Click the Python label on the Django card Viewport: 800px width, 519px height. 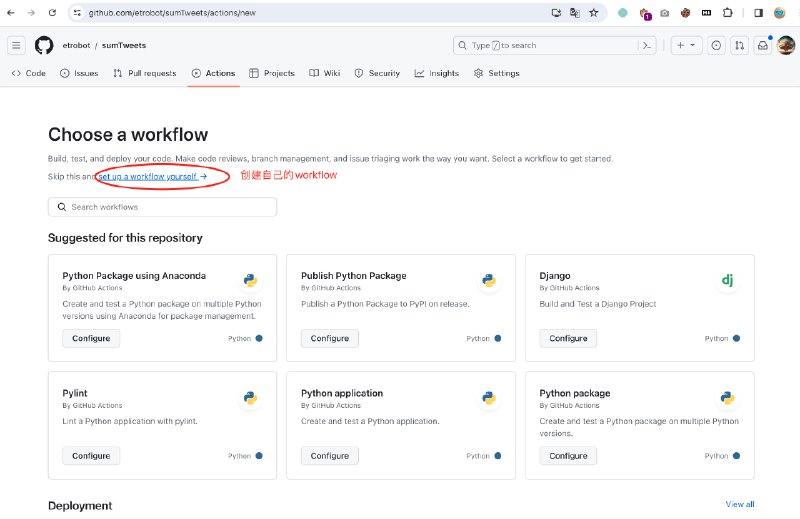(716, 338)
